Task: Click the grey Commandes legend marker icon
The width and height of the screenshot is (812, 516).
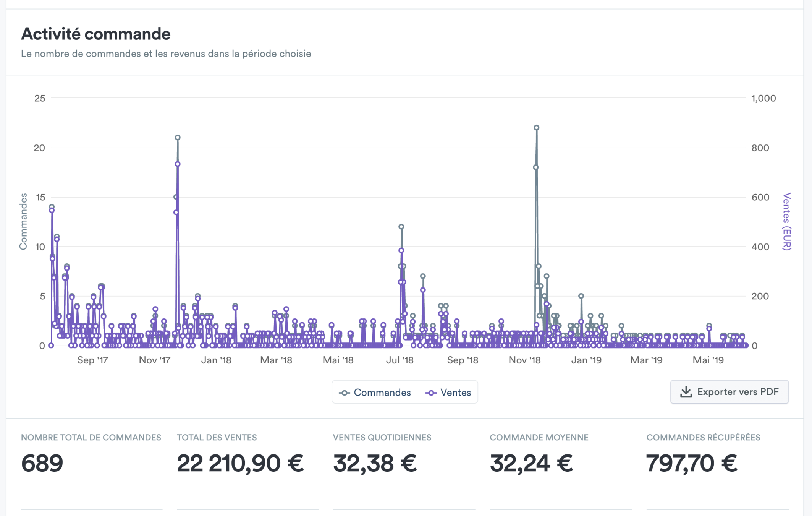Action: point(344,393)
